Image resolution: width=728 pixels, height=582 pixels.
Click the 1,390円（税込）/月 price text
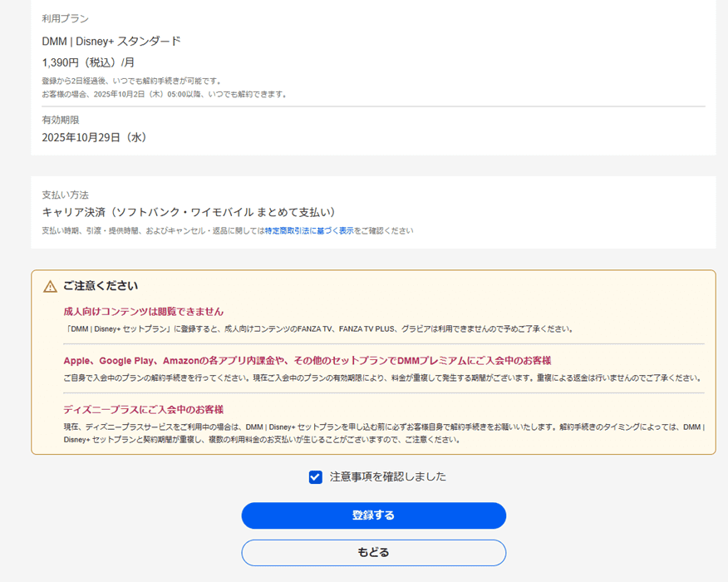tap(88, 62)
